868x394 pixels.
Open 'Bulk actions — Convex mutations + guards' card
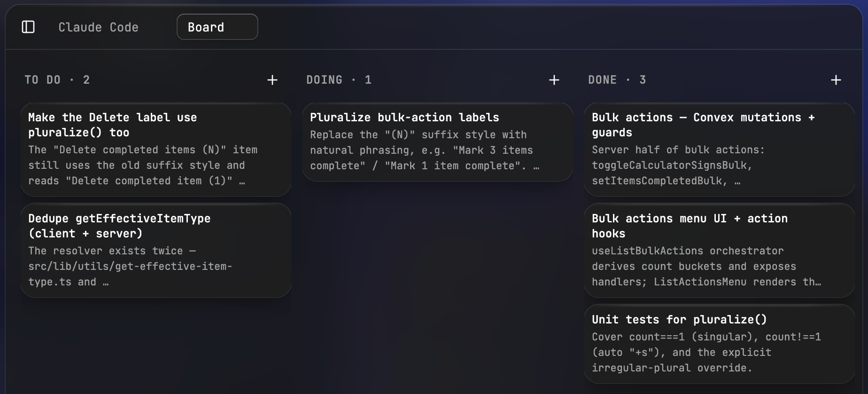720,150
